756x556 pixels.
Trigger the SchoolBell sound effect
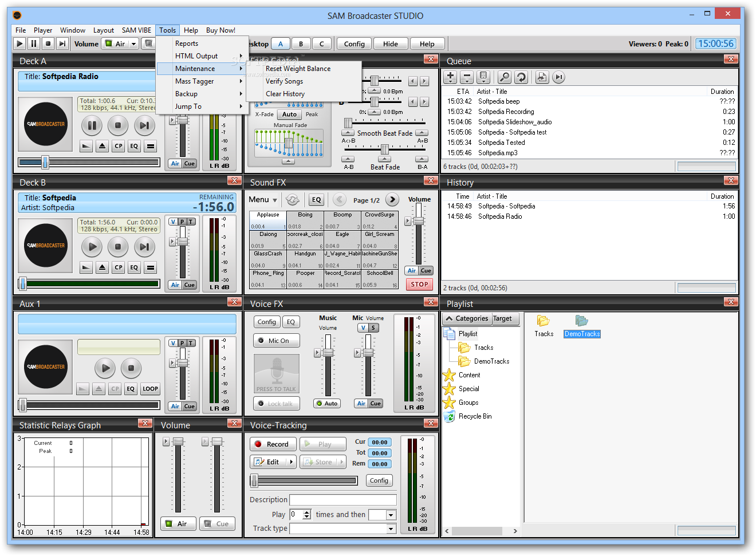(380, 279)
